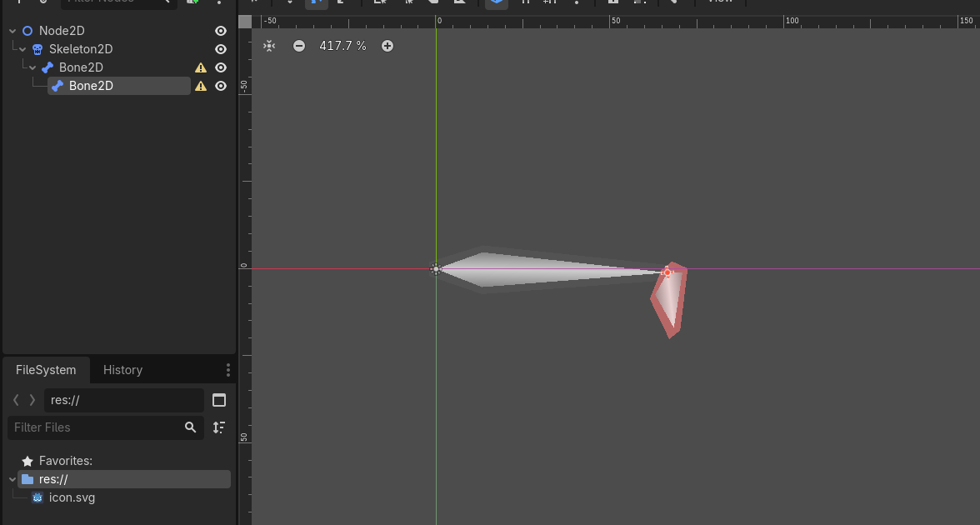Reset zoom via the 417.7 % button

342,46
